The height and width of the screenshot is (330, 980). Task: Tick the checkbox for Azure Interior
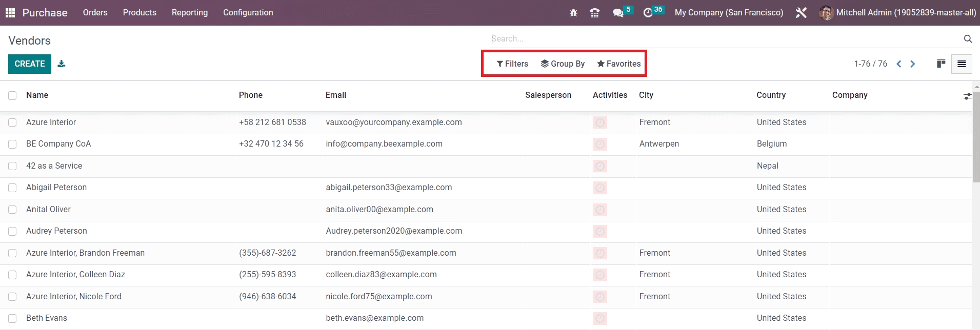click(x=12, y=122)
